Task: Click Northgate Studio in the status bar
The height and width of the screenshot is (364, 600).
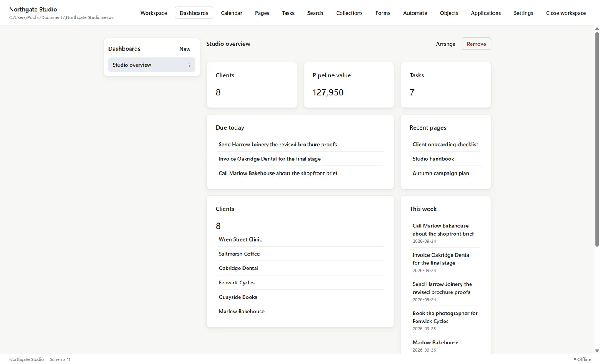Action: [26, 359]
